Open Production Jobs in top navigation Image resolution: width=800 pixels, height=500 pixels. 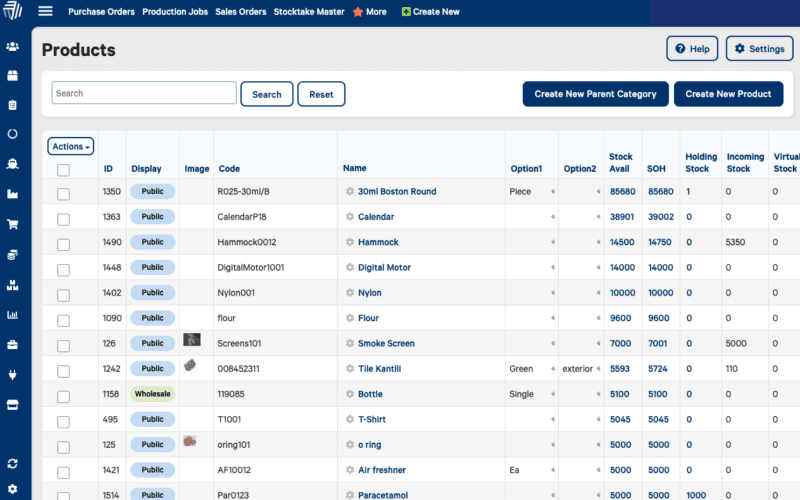tap(175, 11)
